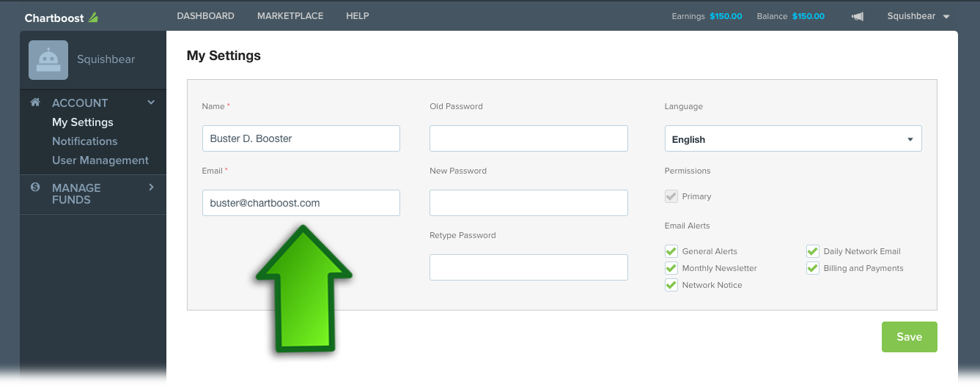Click the Permissions label
Screen dimensions: 980x386
[x=688, y=171]
